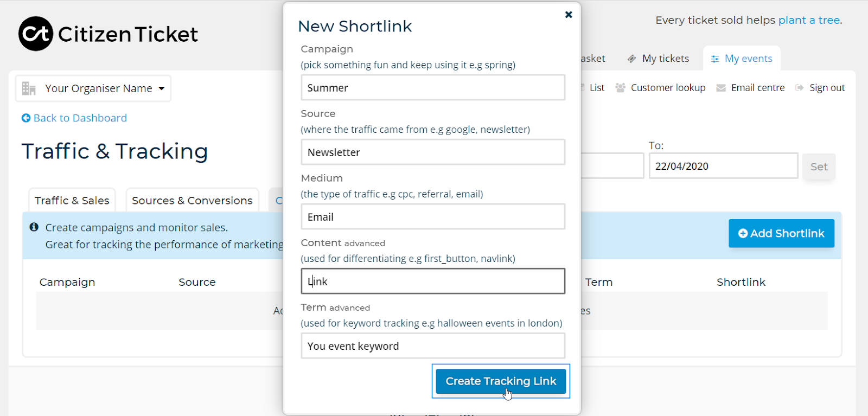Screen dimensions: 868x416
Task: Select the Term keyword input field
Action: tap(433, 346)
